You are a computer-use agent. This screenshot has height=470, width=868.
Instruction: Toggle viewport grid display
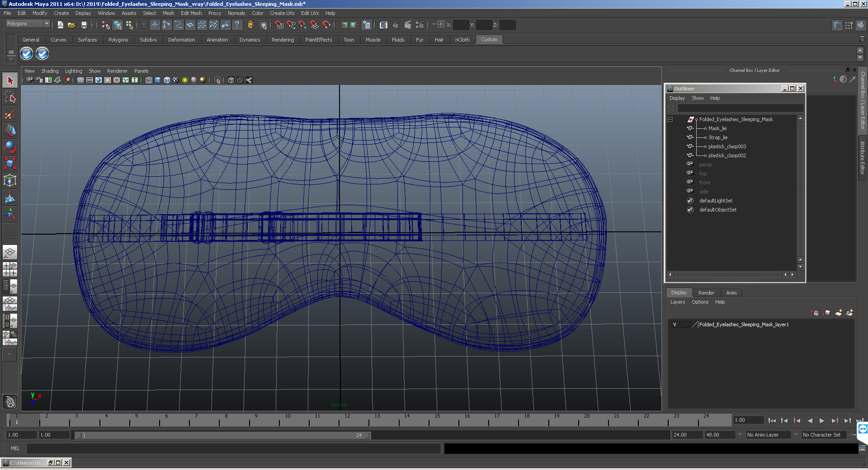(80, 80)
